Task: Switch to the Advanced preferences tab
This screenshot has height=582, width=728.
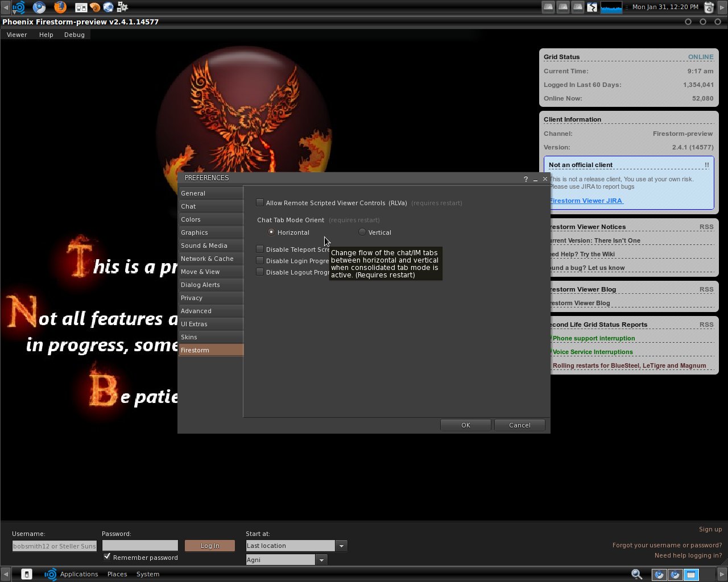Action: [211, 311]
